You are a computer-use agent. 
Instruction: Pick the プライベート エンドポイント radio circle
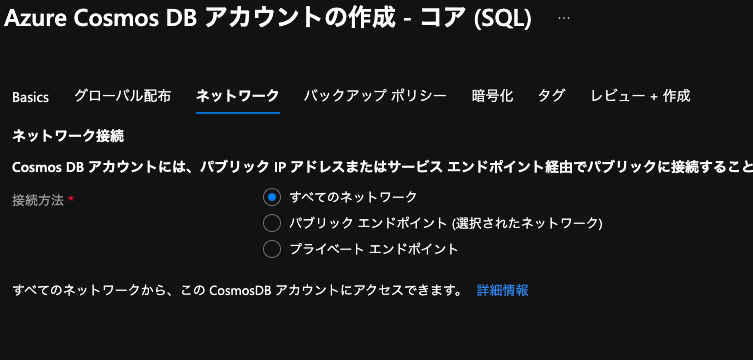tap(272, 249)
